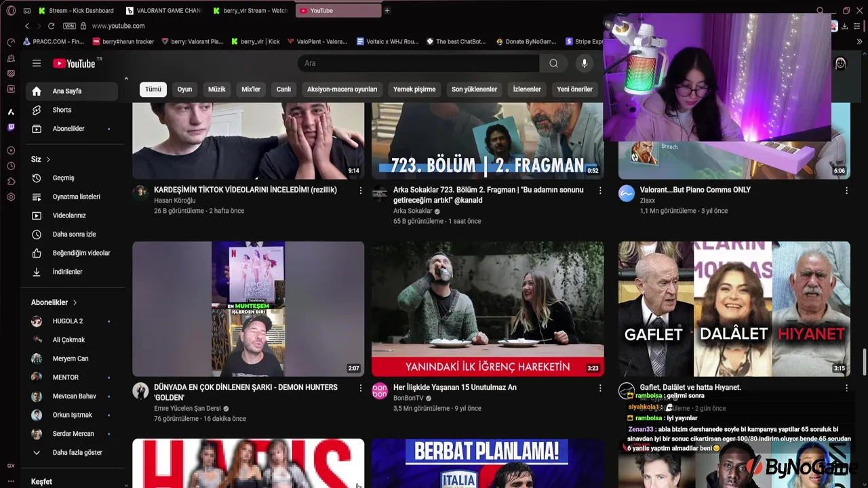Viewport: 868px width, 488px height.
Task: Select Aksiyon-macera oyunları chip
Action: tap(342, 89)
